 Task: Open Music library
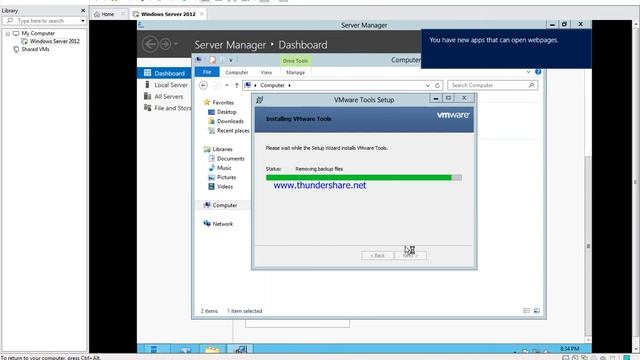click(x=220, y=168)
